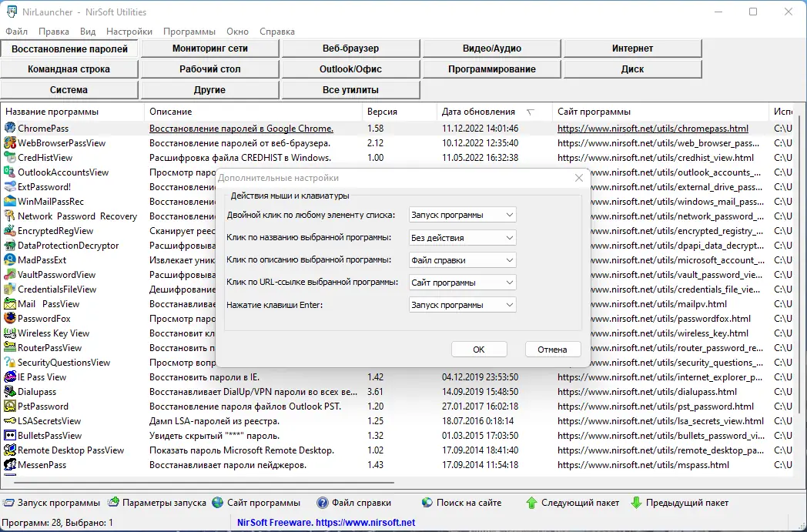
Task: Switch to 'Мониторинг сети' category
Action: pos(210,49)
